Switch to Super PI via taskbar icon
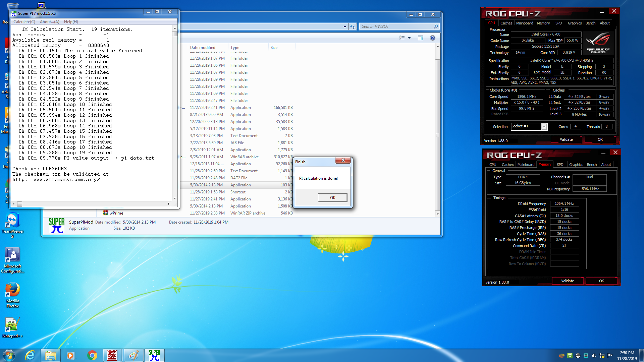Image resolution: width=644 pixels, height=362 pixels. (154, 355)
